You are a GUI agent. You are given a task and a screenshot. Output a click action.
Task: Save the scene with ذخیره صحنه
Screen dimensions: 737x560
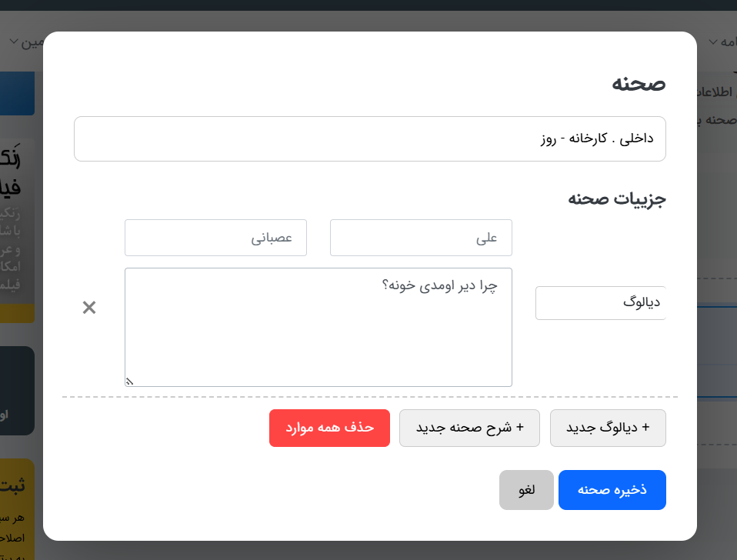[x=612, y=490]
